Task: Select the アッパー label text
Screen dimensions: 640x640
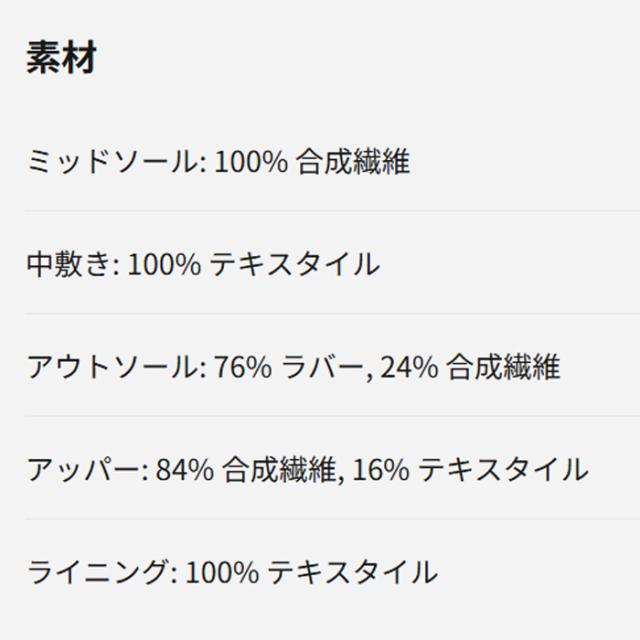Action: click(x=86, y=470)
